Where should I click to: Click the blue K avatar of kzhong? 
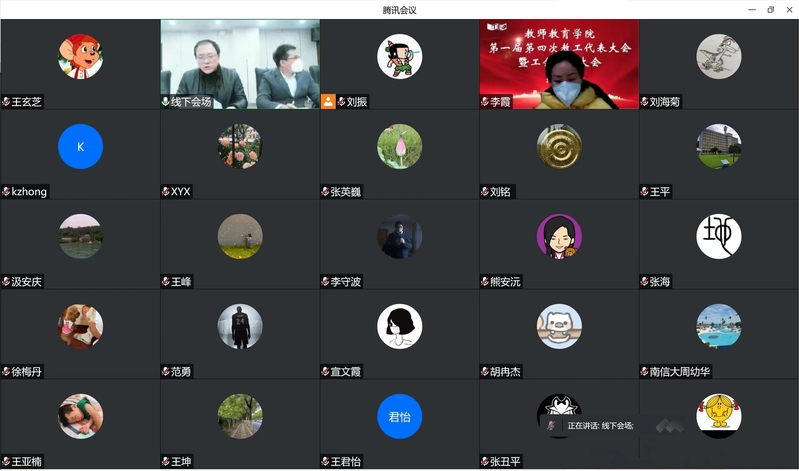click(81, 147)
